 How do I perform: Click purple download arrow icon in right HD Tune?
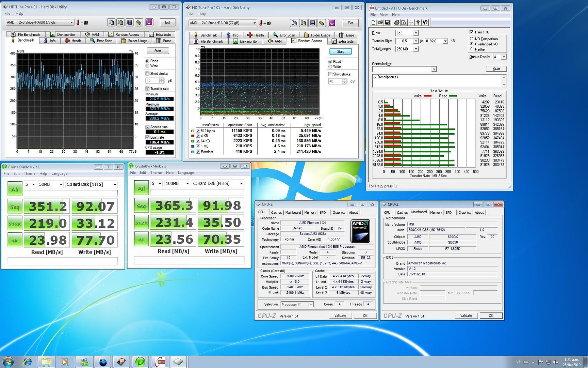pos(332,23)
